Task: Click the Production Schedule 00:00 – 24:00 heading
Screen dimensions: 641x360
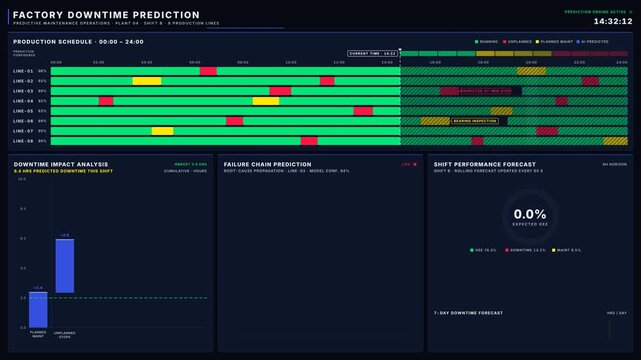Action: (x=78, y=42)
